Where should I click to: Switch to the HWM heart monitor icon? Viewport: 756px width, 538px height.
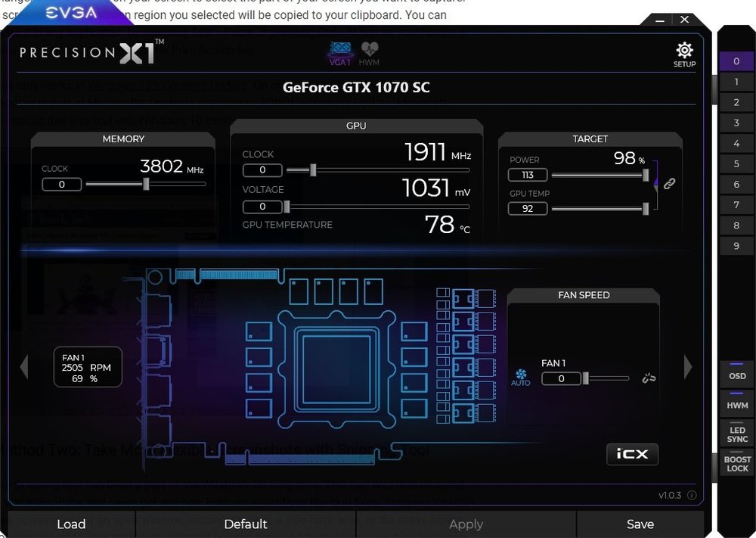pos(370,53)
